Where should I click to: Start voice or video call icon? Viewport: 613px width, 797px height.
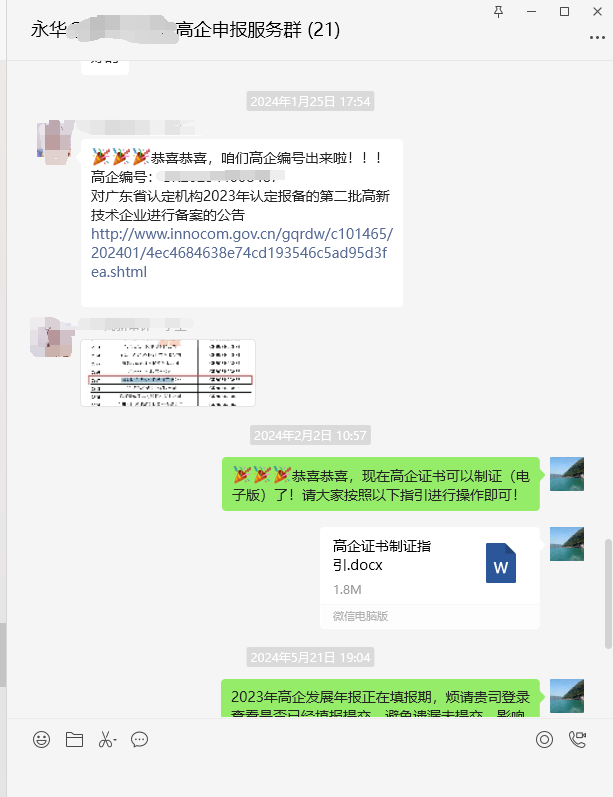click(577, 740)
